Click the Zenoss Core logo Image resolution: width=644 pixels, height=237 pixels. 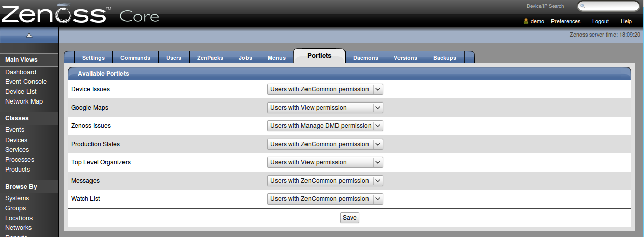click(x=80, y=15)
